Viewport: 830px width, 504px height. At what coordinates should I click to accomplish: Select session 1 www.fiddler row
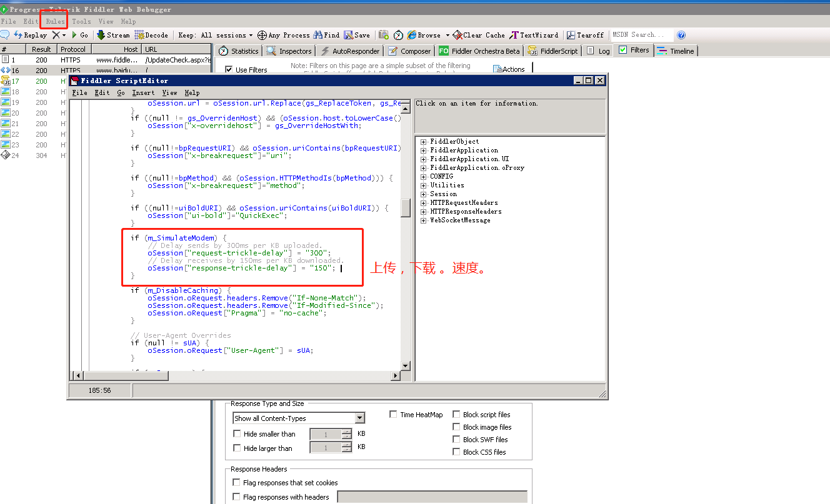pyautogui.click(x=106, y=60)
